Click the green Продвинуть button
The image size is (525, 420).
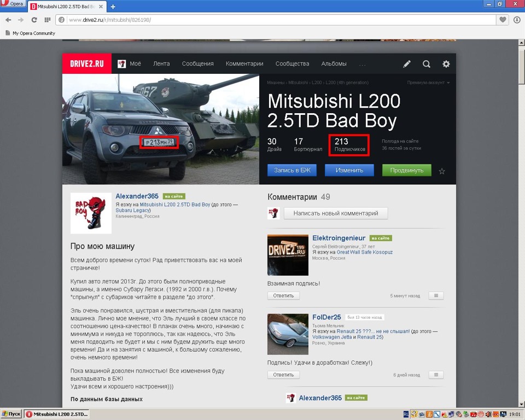click(407, 170)
